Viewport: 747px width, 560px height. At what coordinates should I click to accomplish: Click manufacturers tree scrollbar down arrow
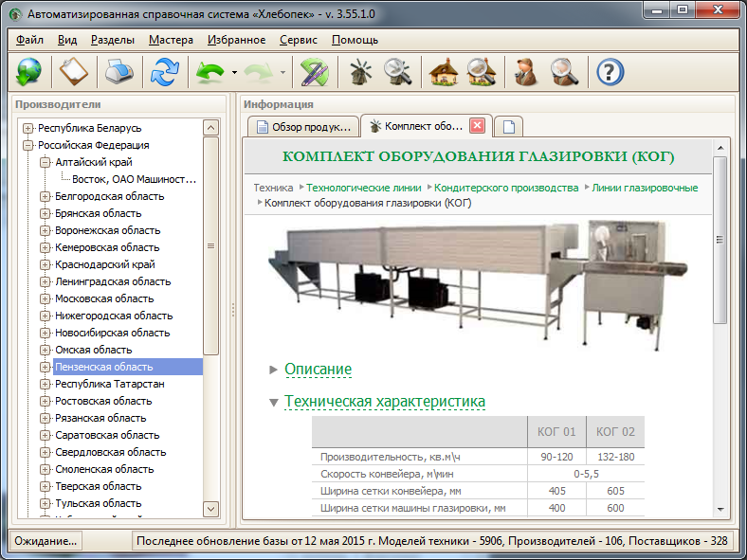click(x=210, y=509)
